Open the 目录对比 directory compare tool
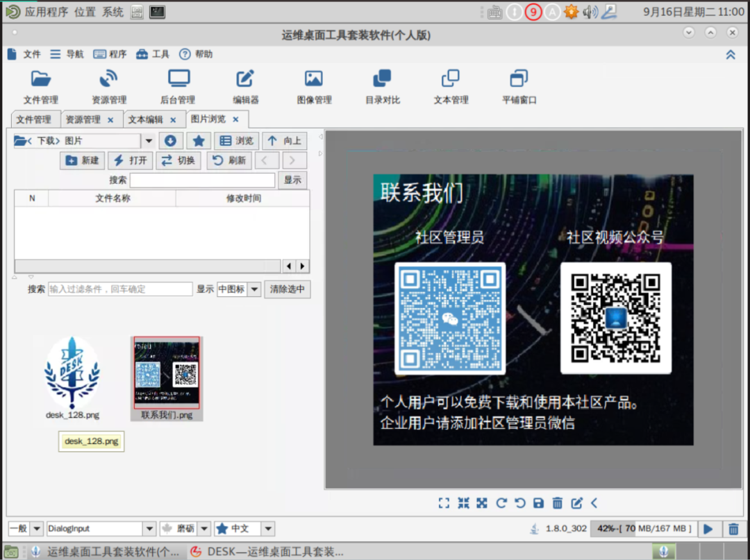The image size is (750, 560). (x=382, y=87)
